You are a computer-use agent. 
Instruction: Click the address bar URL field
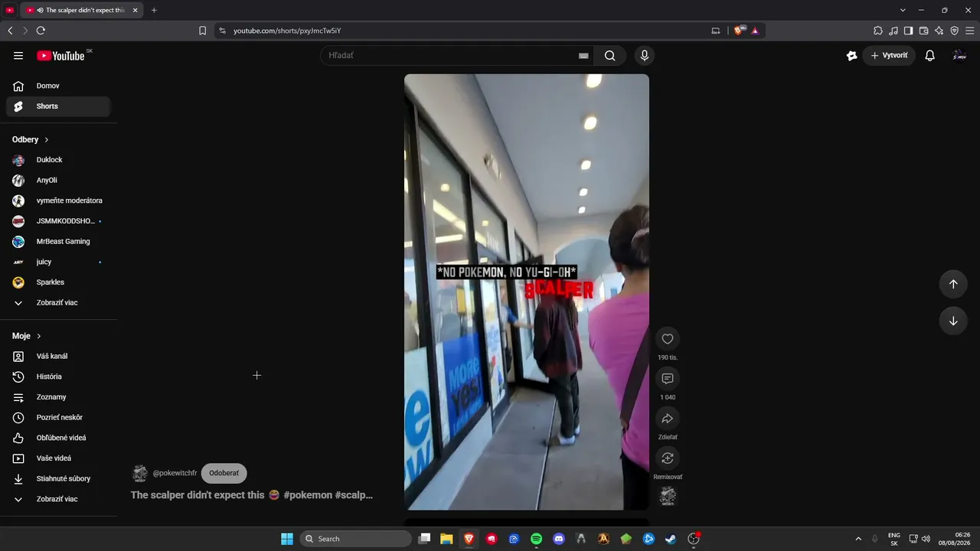[469, 31]
